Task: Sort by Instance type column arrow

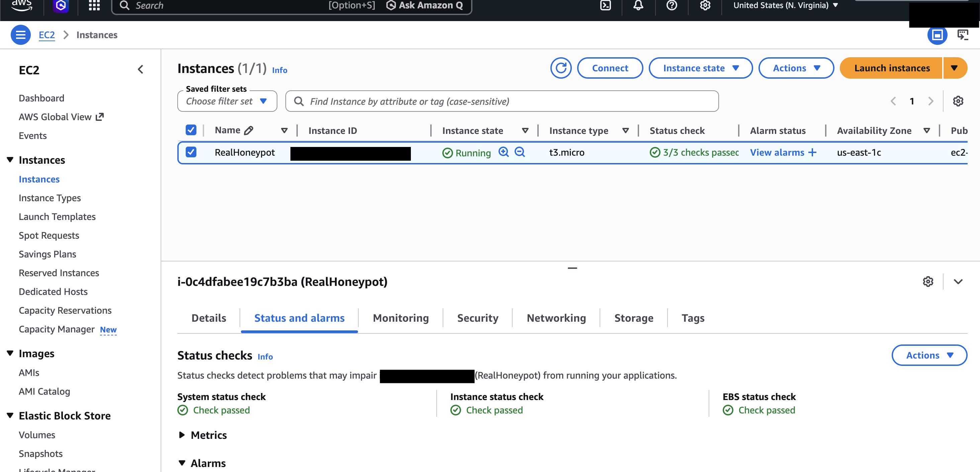Action: [x=625, y=131]
